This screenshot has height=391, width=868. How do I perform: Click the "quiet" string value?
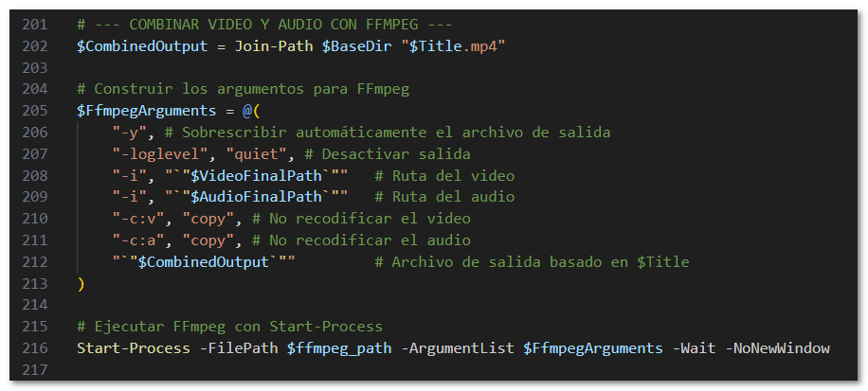[x=239, y=154]
